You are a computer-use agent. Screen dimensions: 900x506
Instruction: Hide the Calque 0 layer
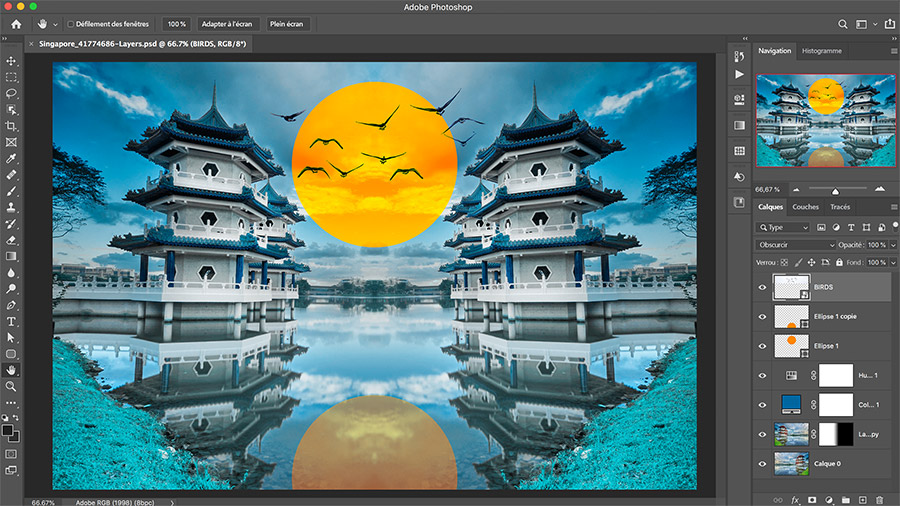pos(762,464)
